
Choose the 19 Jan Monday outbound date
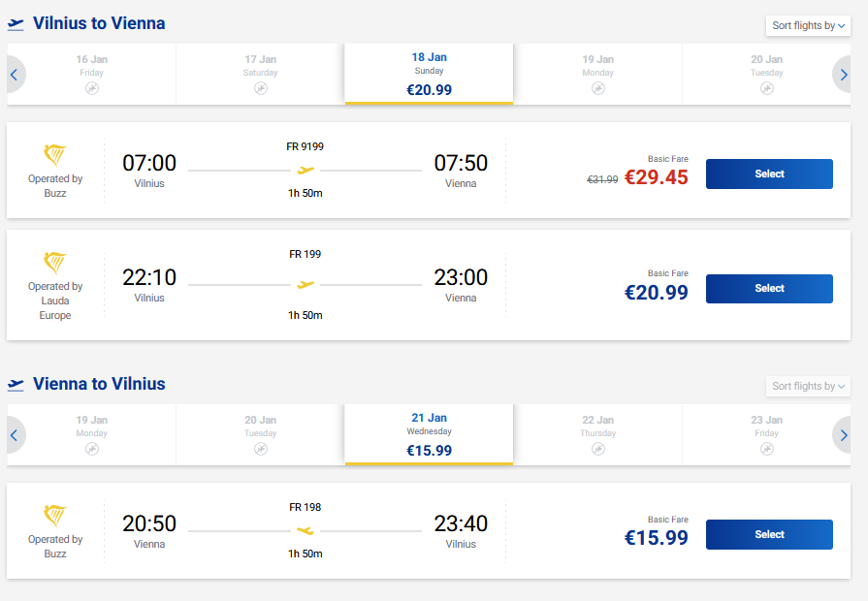pos(597,74)
